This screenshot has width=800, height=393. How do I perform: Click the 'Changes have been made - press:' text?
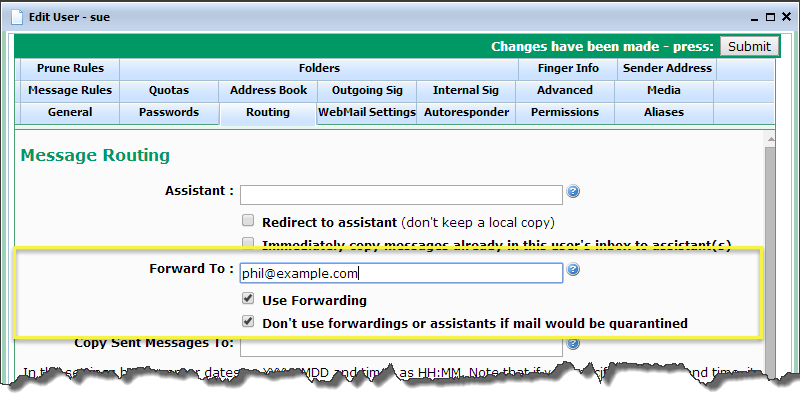pyautogui.click(x=603, y=46)
